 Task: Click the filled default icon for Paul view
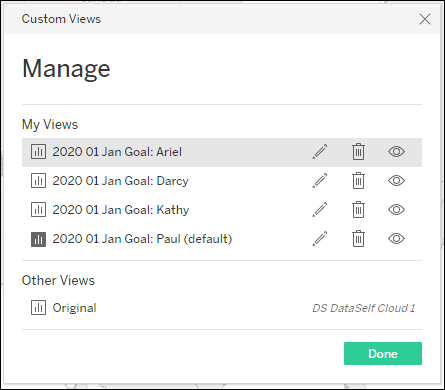tap(38, 239)
